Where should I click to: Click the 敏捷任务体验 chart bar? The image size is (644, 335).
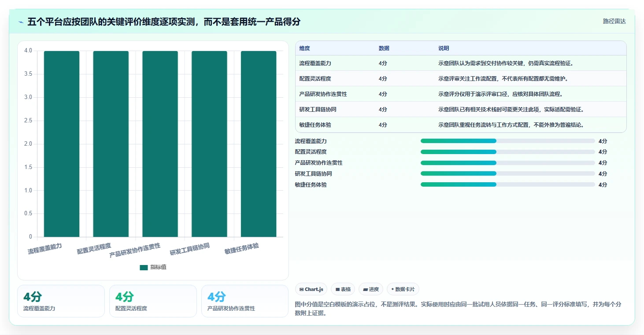point(259,144)
